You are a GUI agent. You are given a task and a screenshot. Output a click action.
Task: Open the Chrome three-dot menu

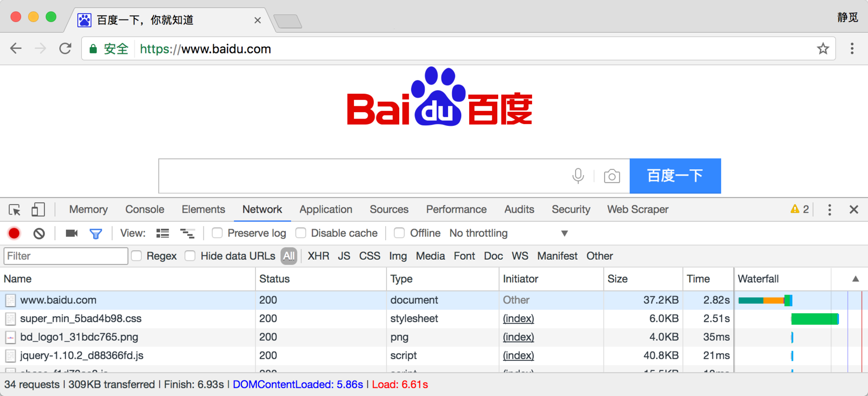[852, 48]
